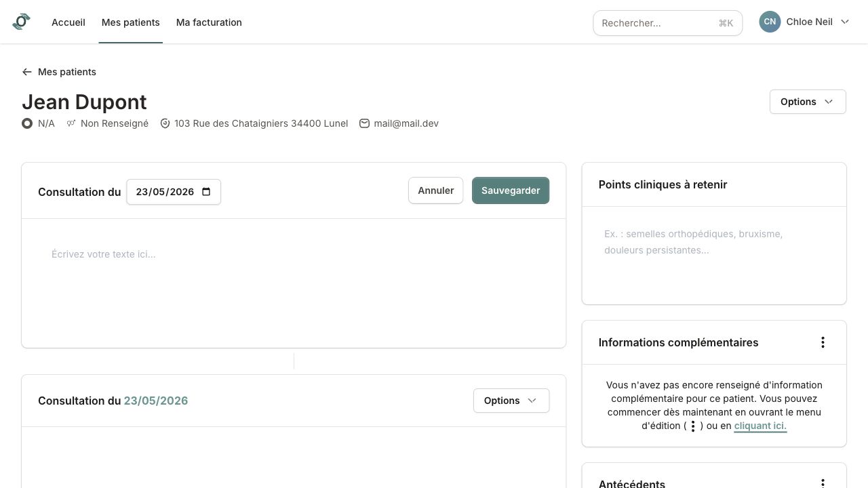Click Sauvegarder to save the consultation
Viewport: 868px width, 488px height.
[511, 190]
